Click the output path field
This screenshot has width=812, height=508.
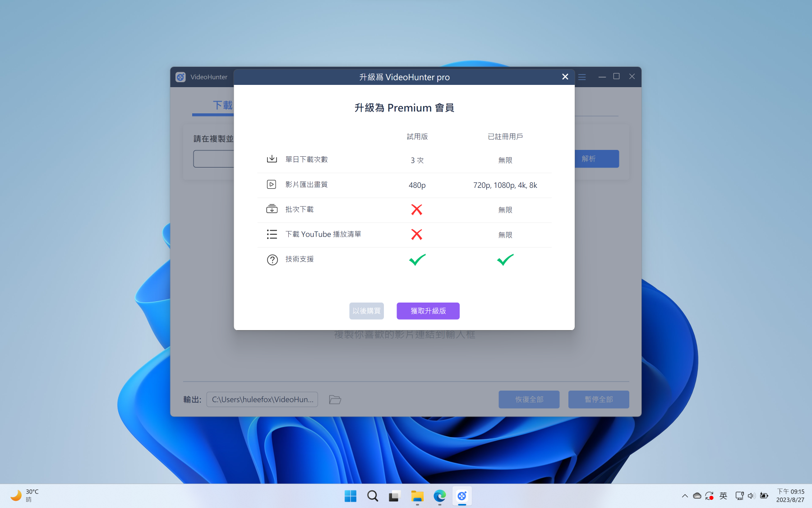[262, 400]
